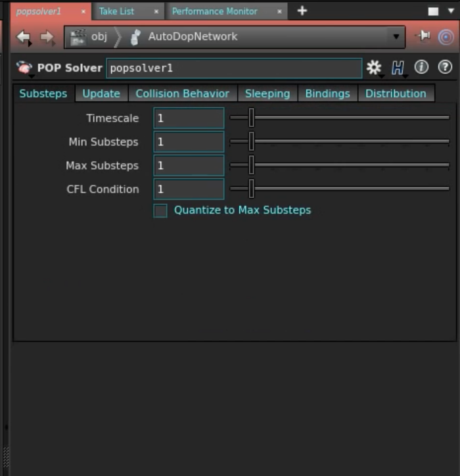Maximize pane with the square icon
The width and height of the screenshot is (460, 476).
pyautogui.click(x=433, y=12)
